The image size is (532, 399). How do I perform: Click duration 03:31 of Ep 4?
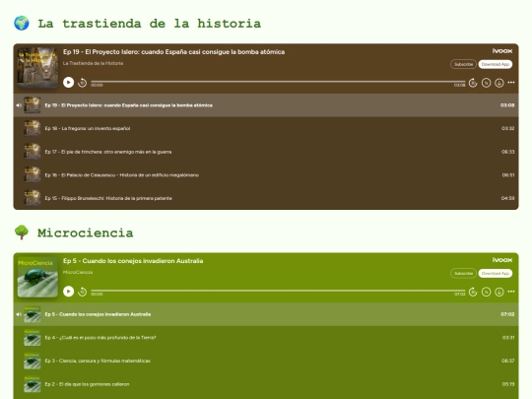[508, 337]
